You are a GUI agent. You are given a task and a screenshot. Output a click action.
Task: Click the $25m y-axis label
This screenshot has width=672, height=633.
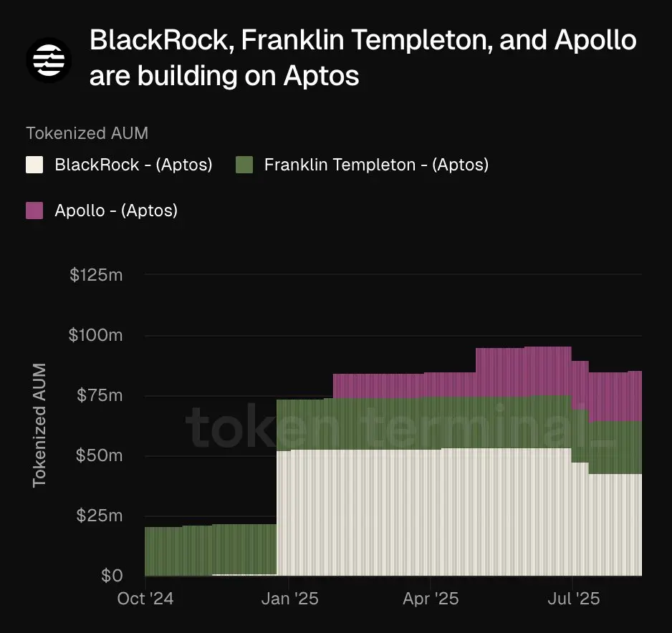click(100, 516)
